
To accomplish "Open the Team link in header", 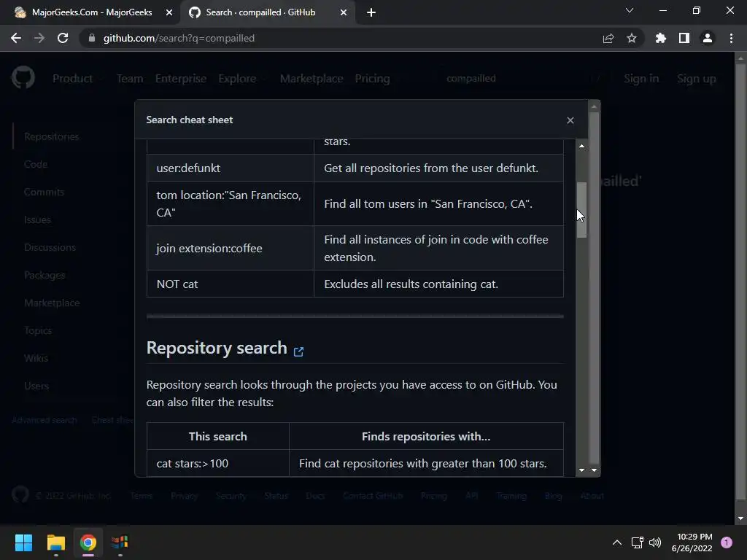I will pyautogui.click(x=130, y=79).
